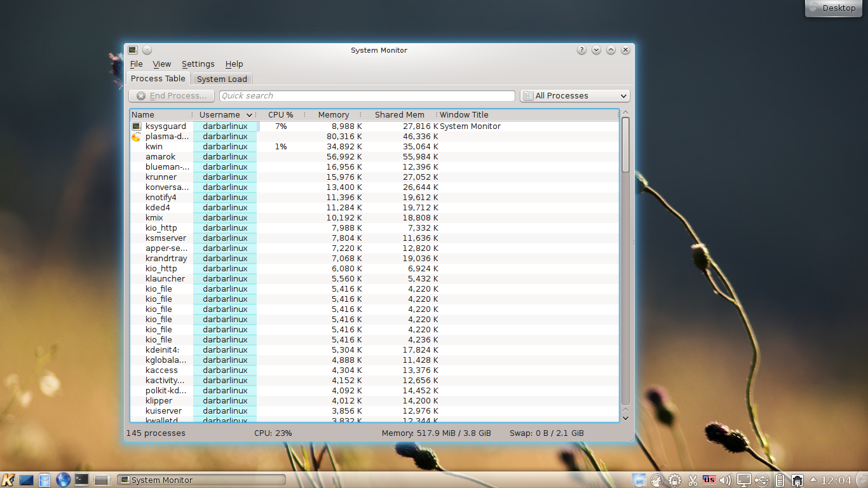
Task: Launch the terminal from the taskbar
Action: point(82,480)
